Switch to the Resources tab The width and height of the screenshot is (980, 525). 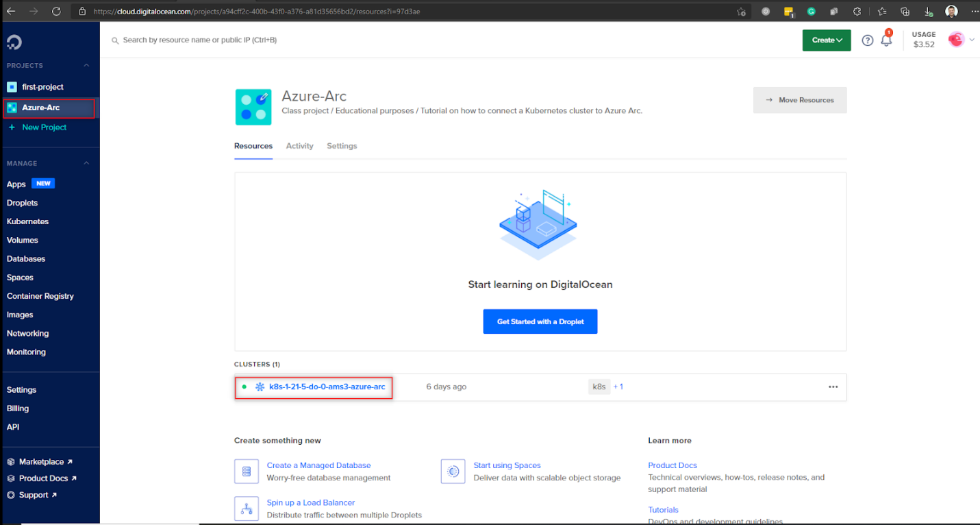(253, 146)
